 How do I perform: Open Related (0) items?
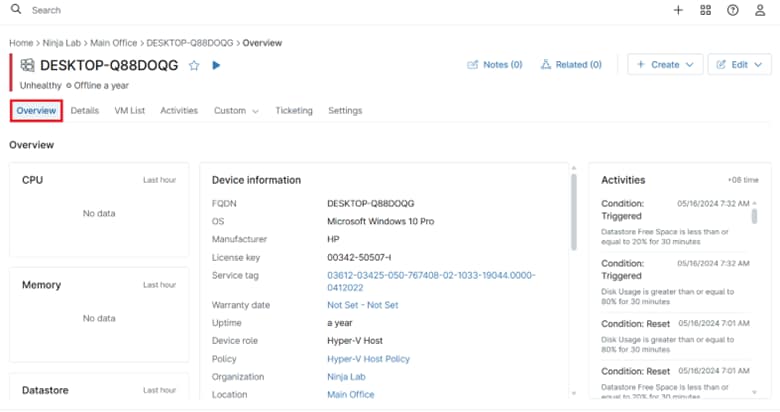tap(571, 65)
